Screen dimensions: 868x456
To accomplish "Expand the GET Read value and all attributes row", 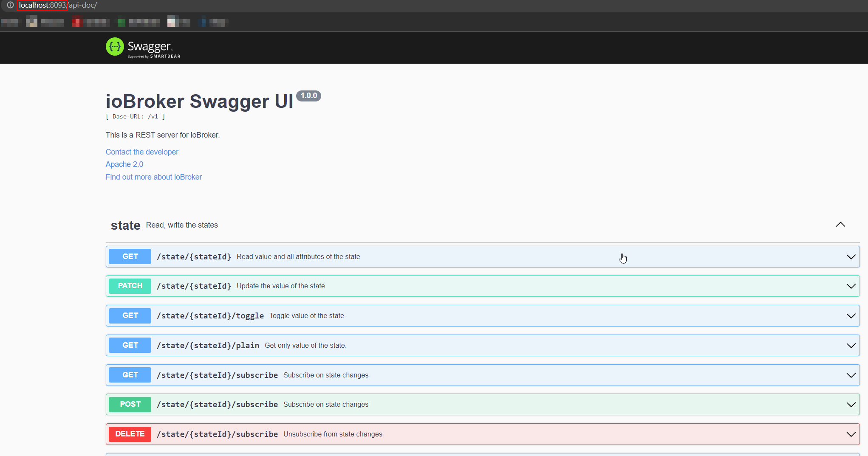I will click(851, 257).
